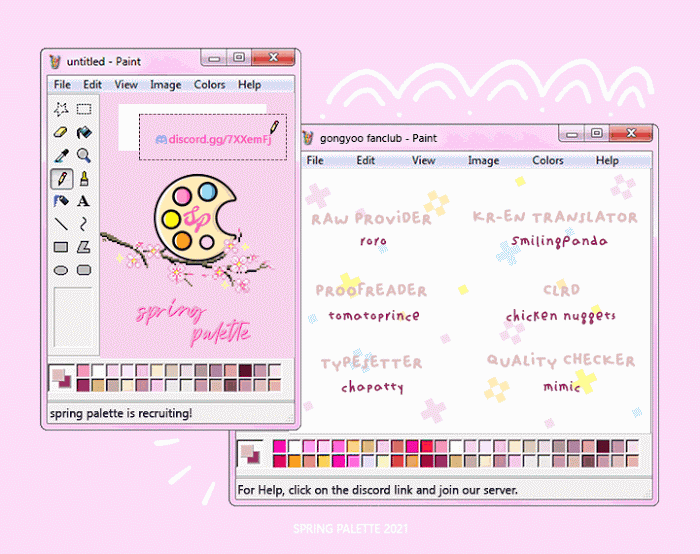Choose the rectangular Select tool
Image resolution: width=700 pixels, height=554 pixels.
[x=84, y=109]
